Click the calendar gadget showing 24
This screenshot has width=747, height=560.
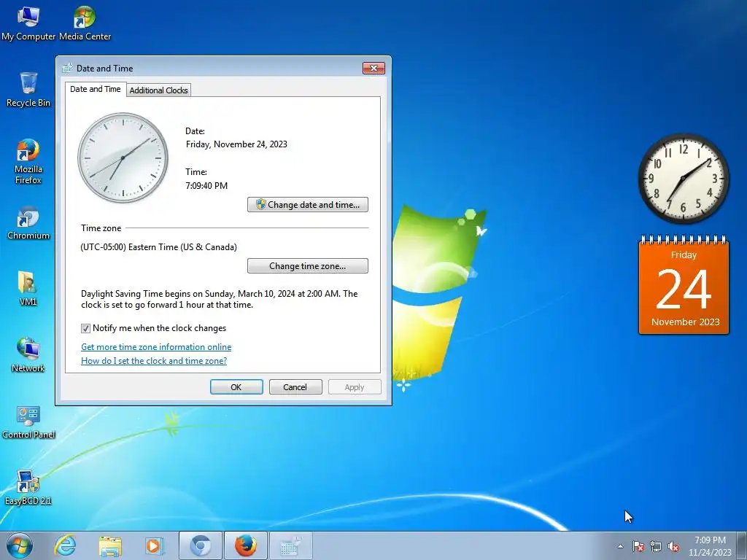[x=684, y=285]
